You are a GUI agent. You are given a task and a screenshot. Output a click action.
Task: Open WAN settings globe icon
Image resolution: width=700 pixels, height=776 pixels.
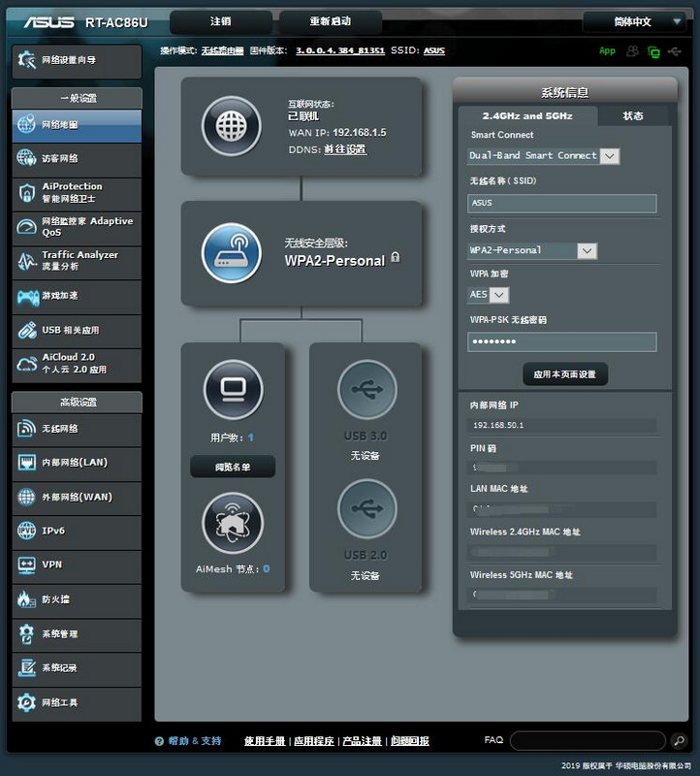click(27, 497)
